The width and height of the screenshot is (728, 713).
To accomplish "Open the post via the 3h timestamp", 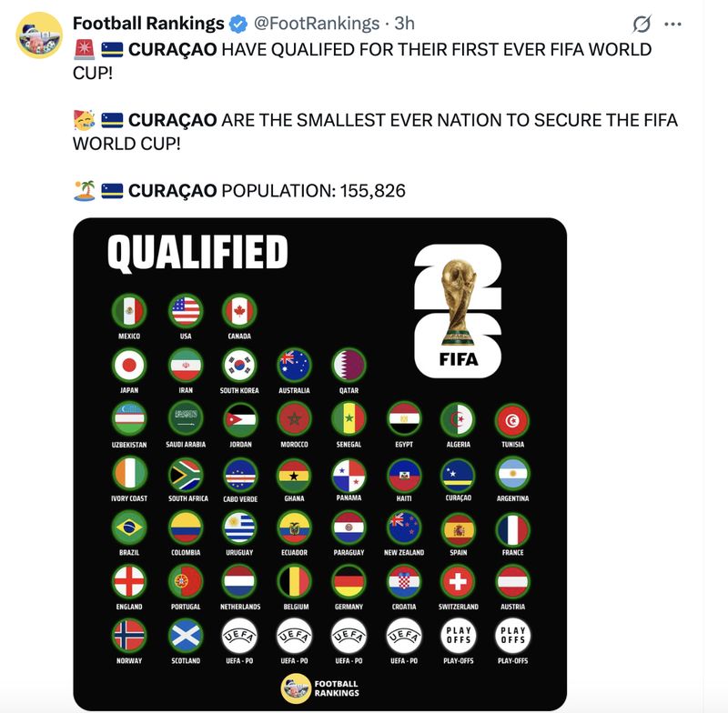I will click(x=405, y=24).
